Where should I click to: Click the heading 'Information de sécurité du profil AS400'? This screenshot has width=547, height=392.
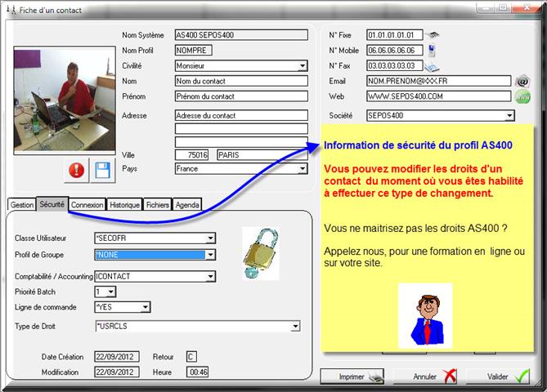[418, 145]
